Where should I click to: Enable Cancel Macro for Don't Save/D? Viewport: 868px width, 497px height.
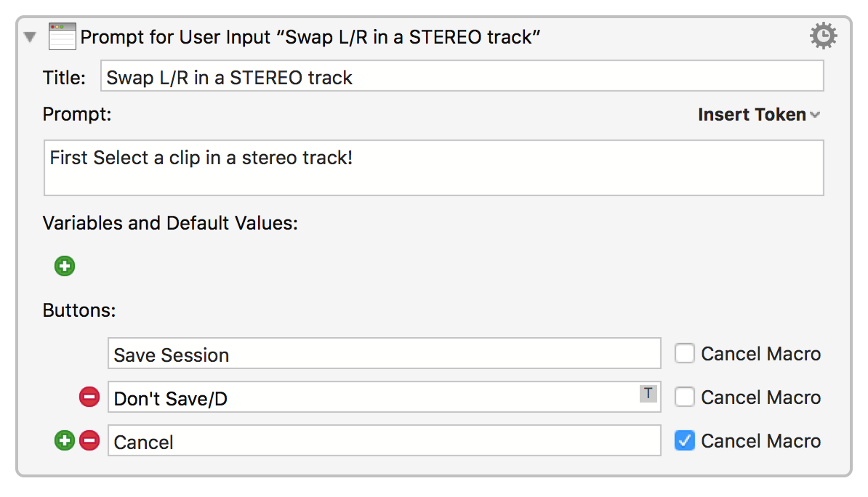684,397
